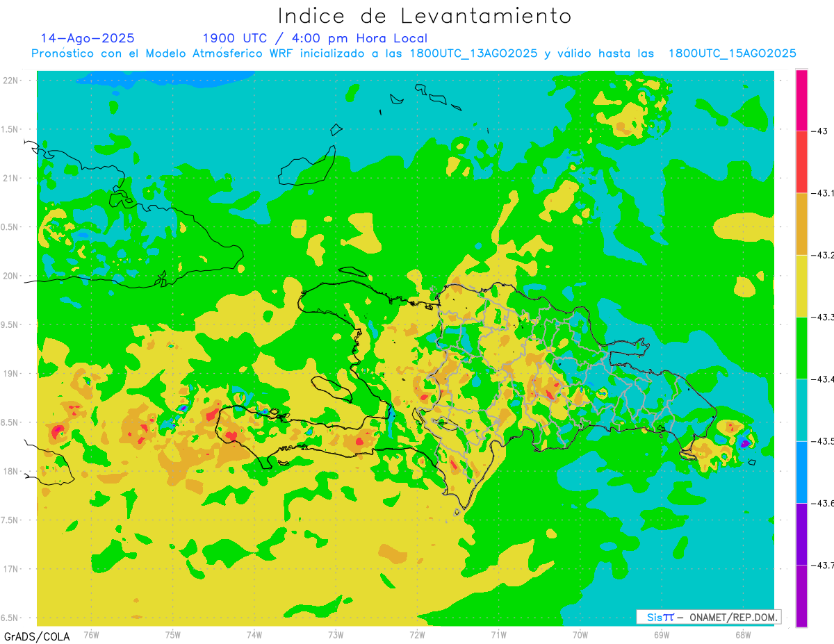Click the yellow legend swatch below -43.2
Viewport: 834px width, 644px height.
[801, 286]
